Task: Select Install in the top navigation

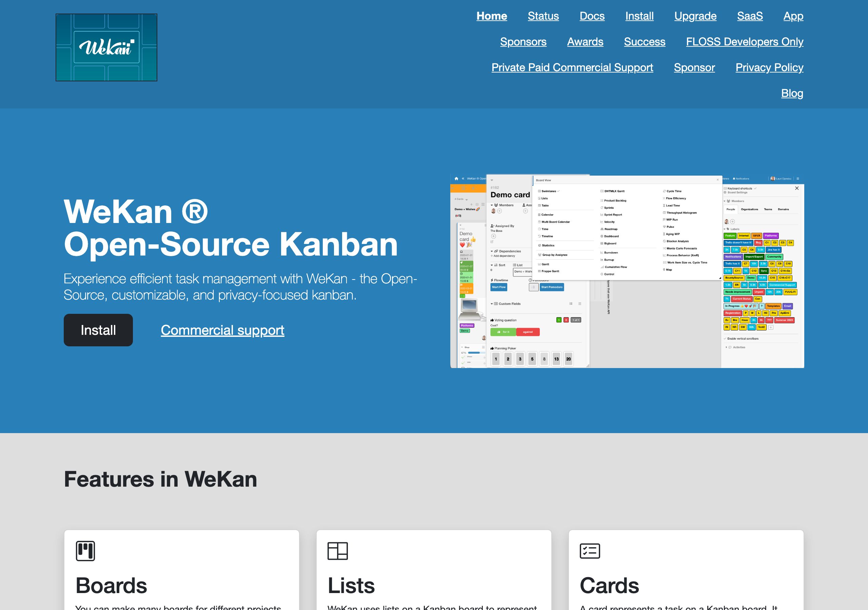Action: pos(639,16)
